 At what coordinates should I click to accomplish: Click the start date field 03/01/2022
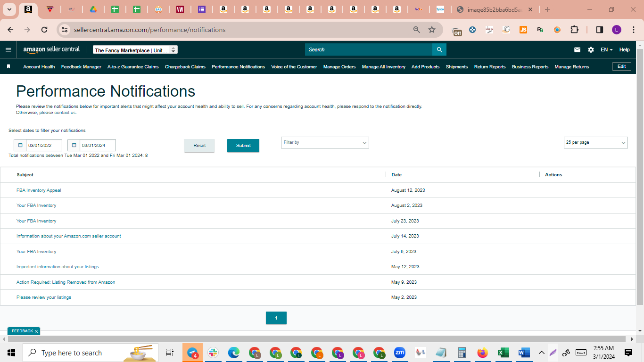point(44,145)
